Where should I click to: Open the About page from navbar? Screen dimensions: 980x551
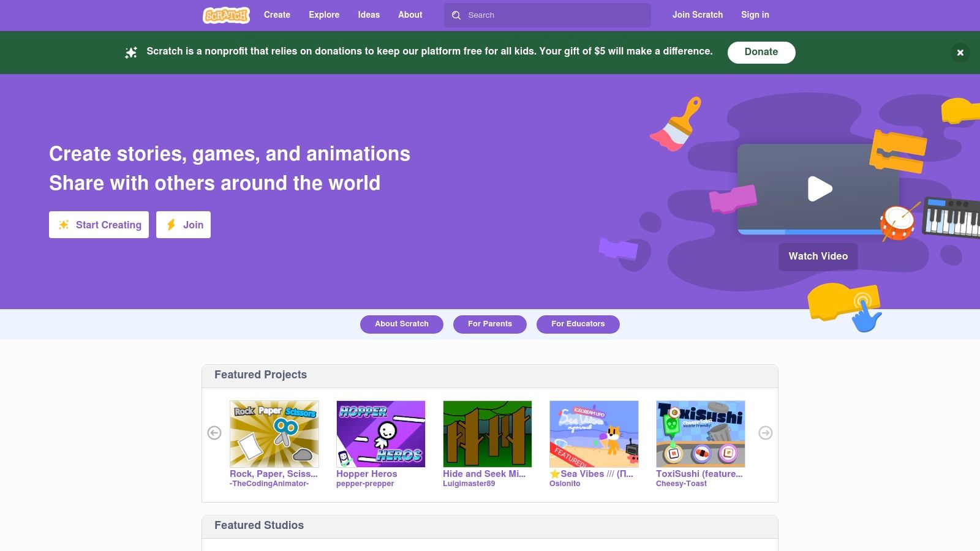[x=410, y=15]
